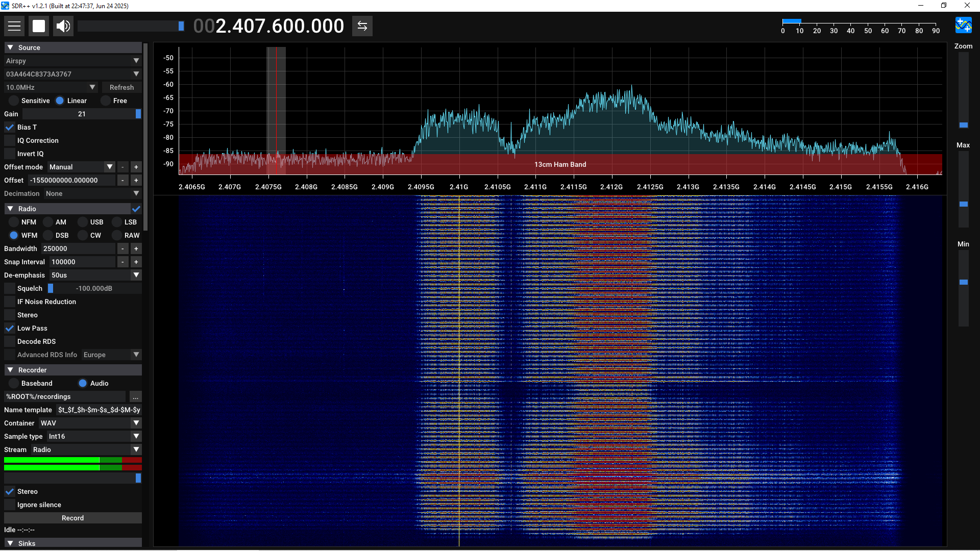Increase Bandwidth with plus button
Image resolution: width=980 pixels, height=551 pixels.
pyautogui.click(x=136, y=248)
